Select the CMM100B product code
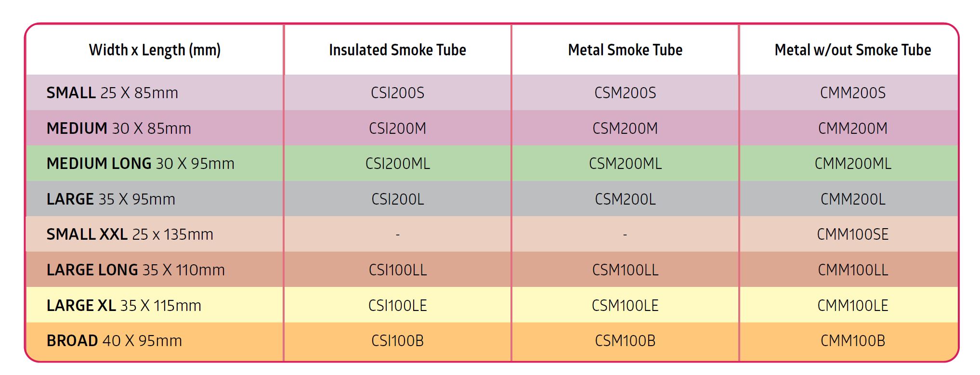Viewport: 980px width, 375px height. click(852, 341)
